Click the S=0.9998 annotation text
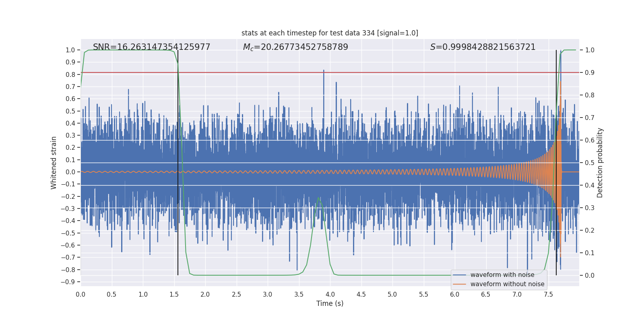The image size is (644, 322). [483, 47]
